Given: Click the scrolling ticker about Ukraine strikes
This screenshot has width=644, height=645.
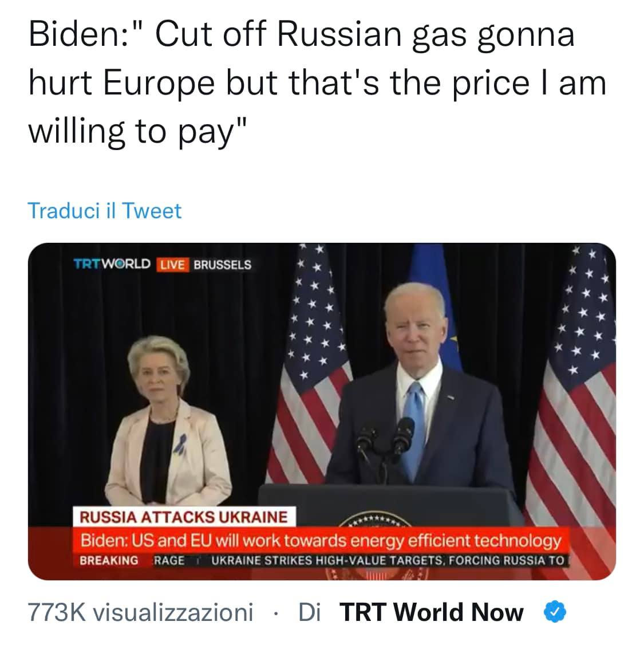Looking at the screenshot, I should (387, 560).
